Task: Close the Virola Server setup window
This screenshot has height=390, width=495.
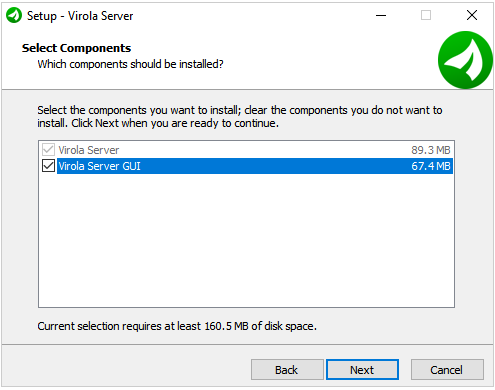Action: click(x=472, y=15)
